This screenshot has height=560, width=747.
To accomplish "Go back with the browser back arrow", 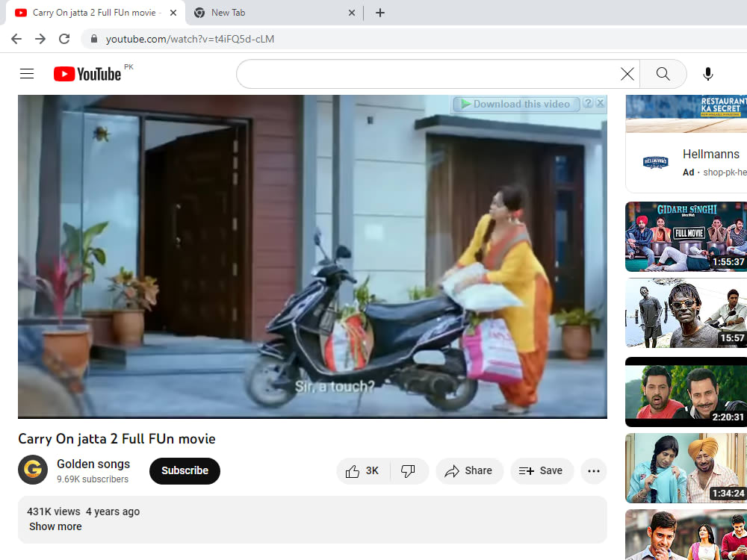I will tap(16, 39).
